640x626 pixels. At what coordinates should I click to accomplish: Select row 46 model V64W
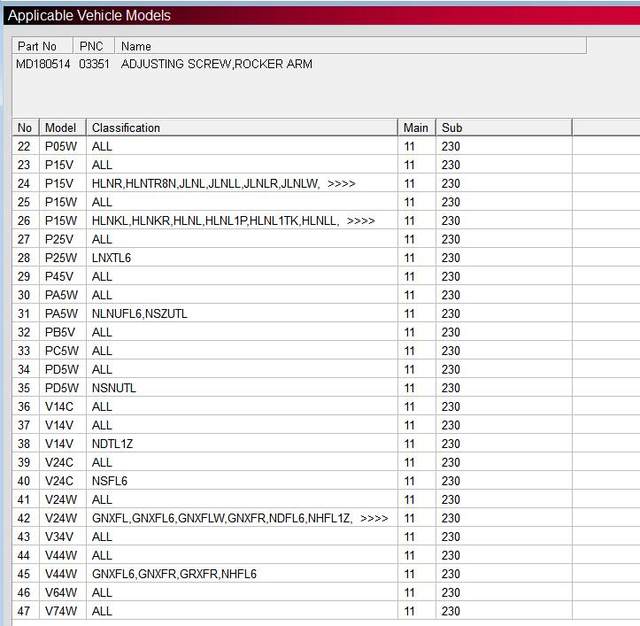[x=61, y=593]
